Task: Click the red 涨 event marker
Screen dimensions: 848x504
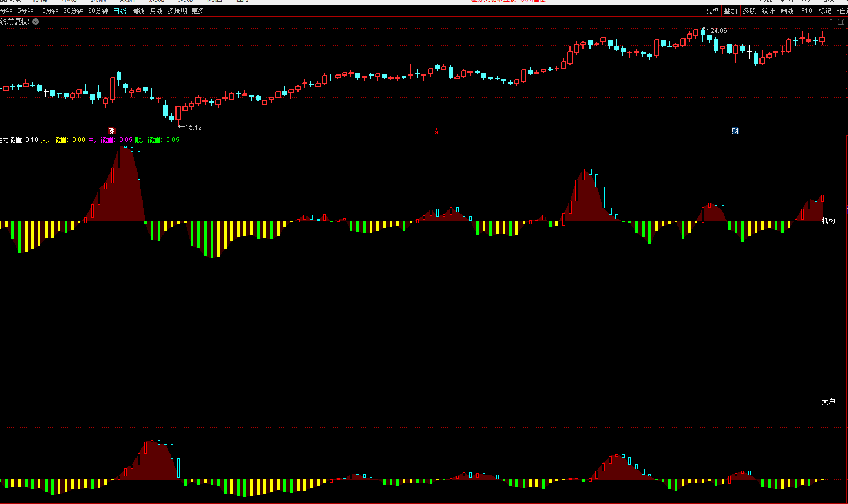Action: pyautogui.click(x=112, y=131)
